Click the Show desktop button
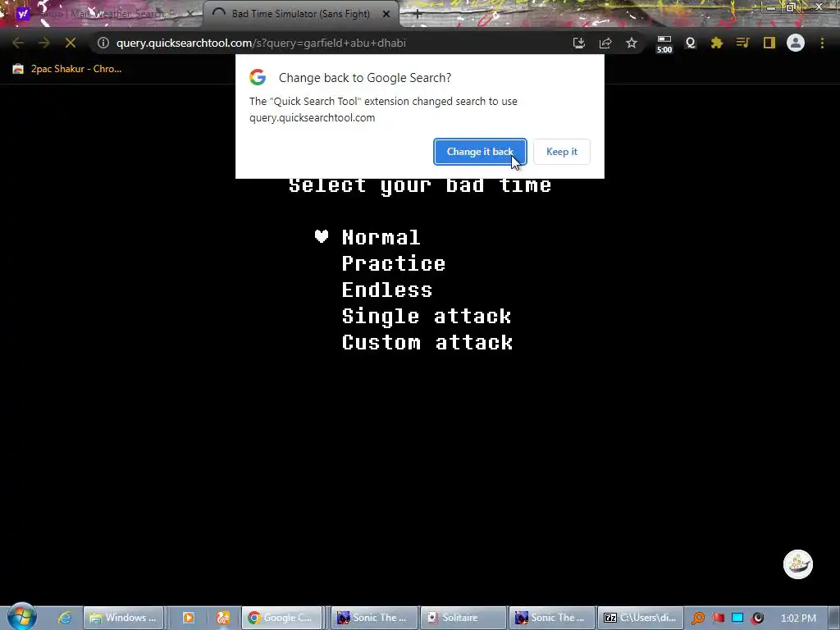Viewport: 840px width, 630px height. (x=834, y=618)
